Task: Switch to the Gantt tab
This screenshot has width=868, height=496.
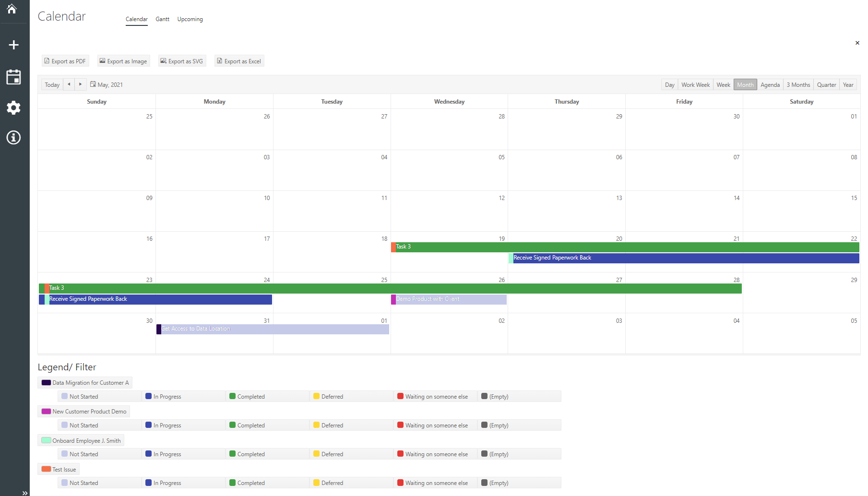Action: tap(162, 19)
